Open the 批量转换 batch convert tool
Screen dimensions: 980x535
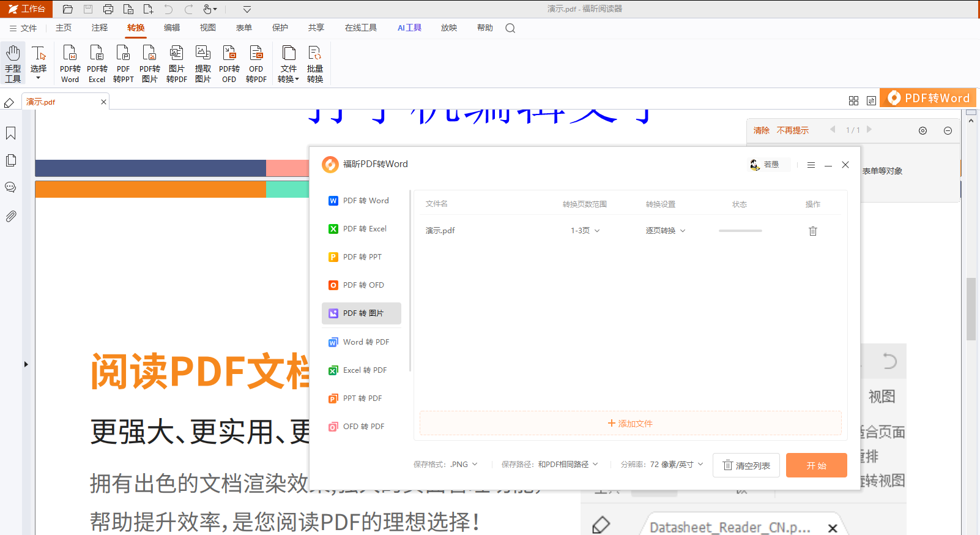tap(314, 64)
